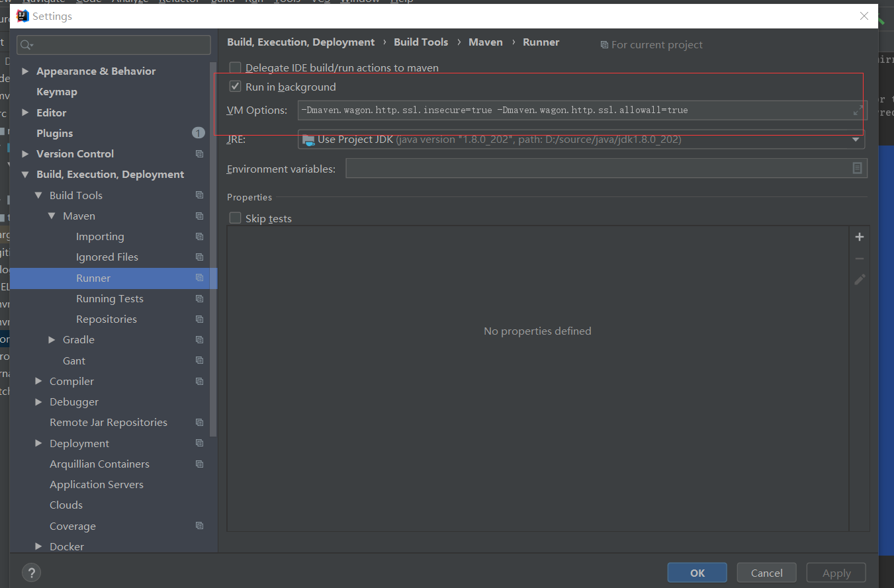Select Ignored Files under Maven
Image resolution: width=894 pixels, height=588 pixels.
click(107, 257)
